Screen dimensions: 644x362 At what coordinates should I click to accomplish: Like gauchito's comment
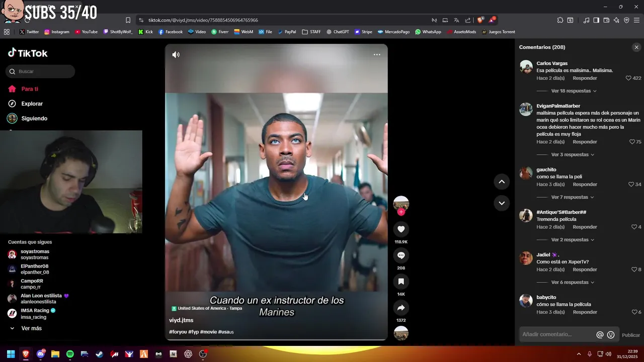click(631, 185)
